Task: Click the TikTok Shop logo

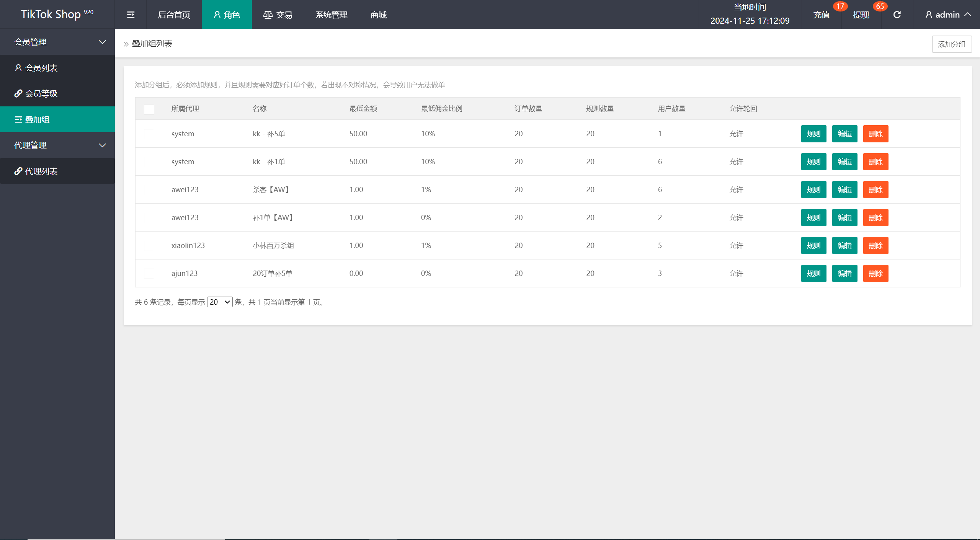Action: (x=57, y=14)
